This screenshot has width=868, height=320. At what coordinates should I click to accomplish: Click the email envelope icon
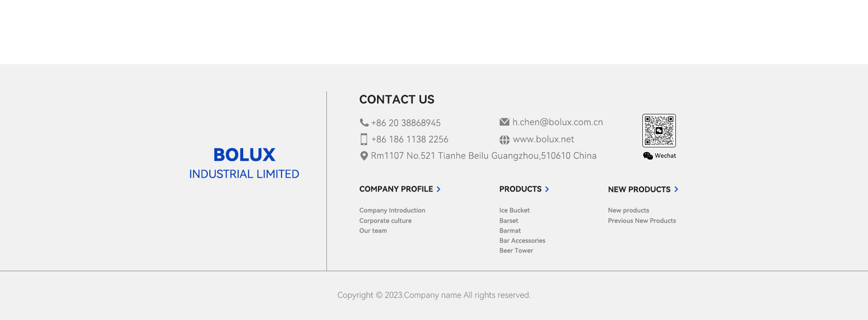(x=504, y=122)
